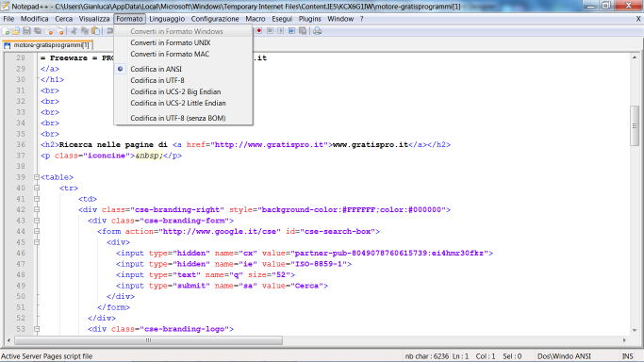
Task: Open the Configurazione menu
Action: [x=215, y=19]
